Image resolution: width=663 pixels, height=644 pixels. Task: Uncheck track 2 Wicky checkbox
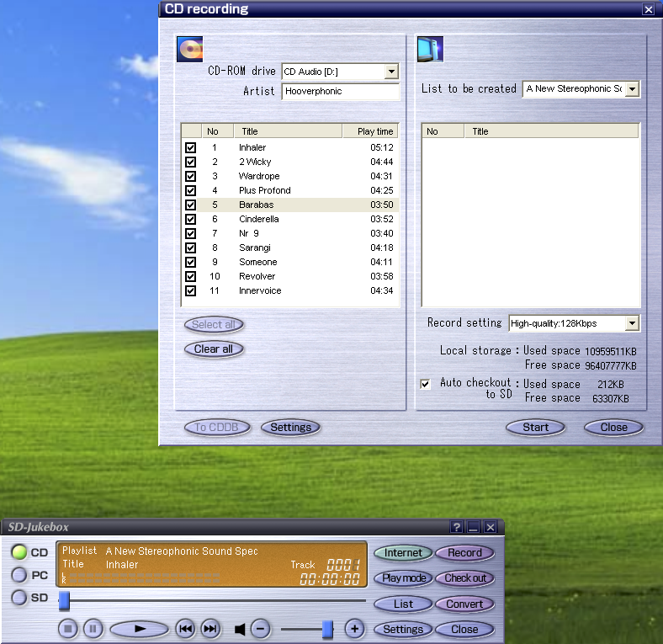(191, 162)
